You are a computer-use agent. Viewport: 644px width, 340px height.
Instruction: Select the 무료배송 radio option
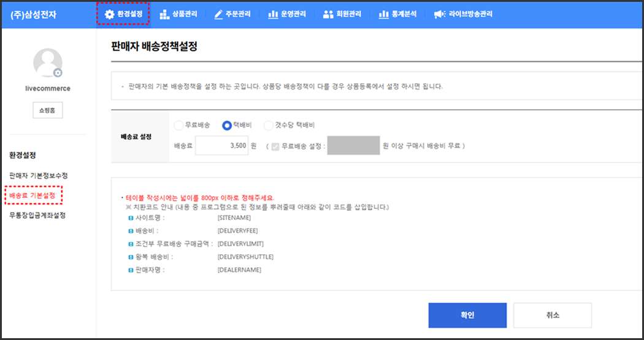pyautogui.click(x=178, y=125)
